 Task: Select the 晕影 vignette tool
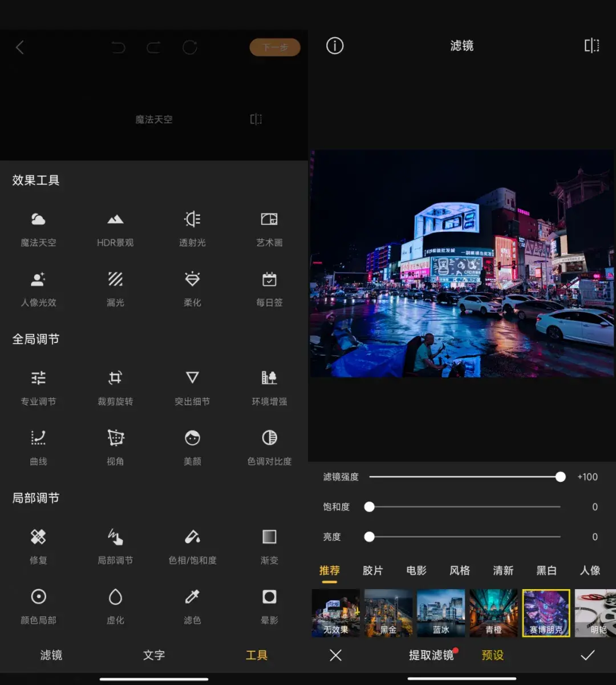click(x=269, y=606)
